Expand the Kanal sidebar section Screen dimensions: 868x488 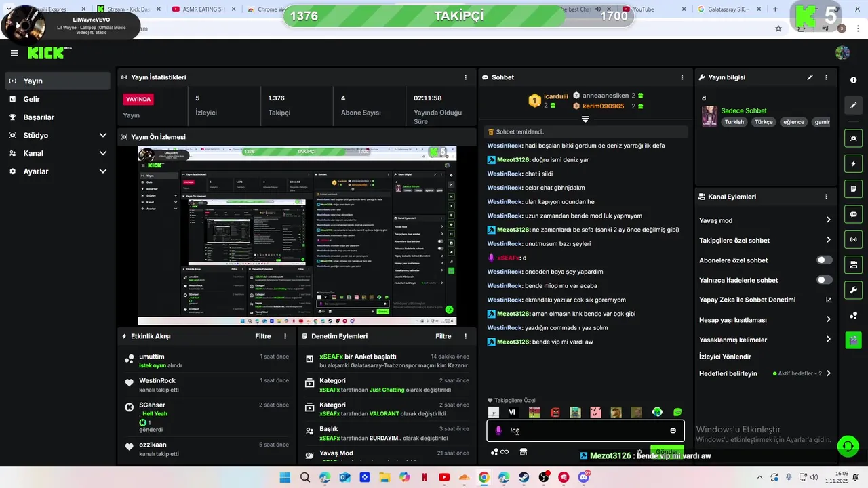[58, 153]
